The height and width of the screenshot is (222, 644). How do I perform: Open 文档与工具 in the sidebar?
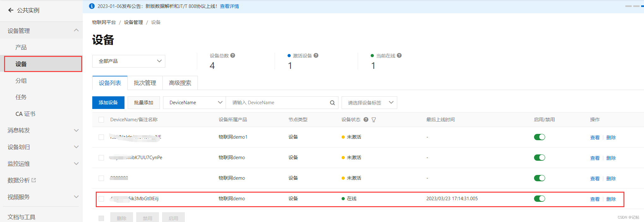pos(21,217)
